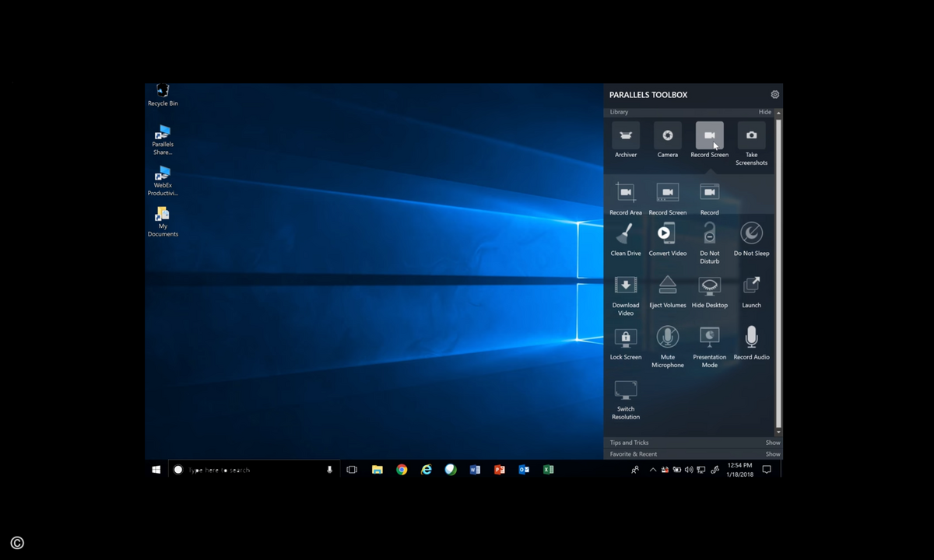Select the My Documents desktop icon

[x=163, y=222]
